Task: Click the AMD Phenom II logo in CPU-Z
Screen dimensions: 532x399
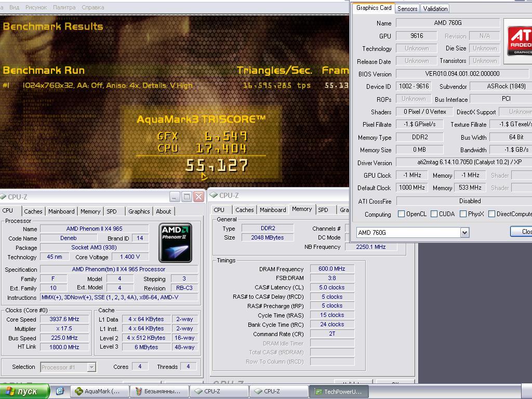Action: (176, 243)
